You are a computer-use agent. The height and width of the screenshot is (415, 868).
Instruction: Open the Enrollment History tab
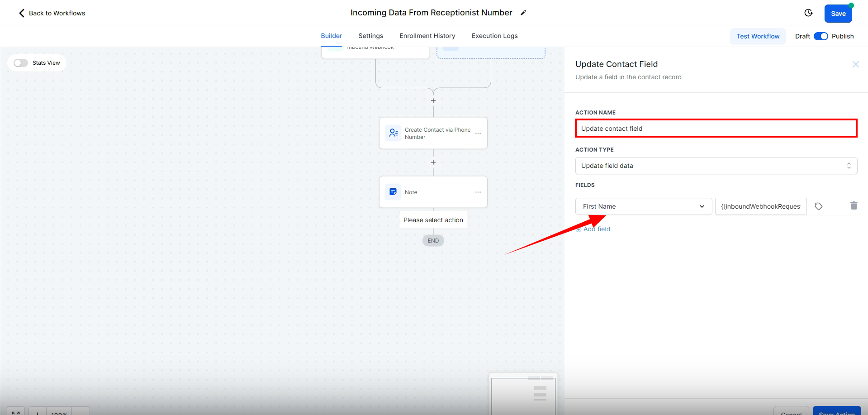point(427,36)
